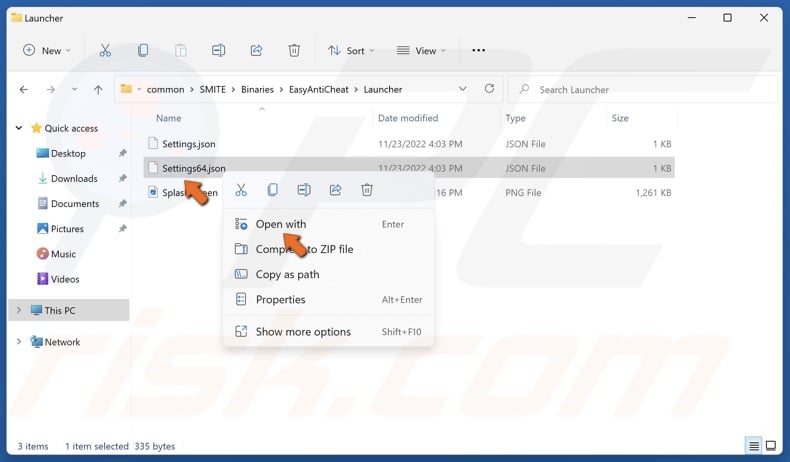The width and height of the screenshot is (790, 462).
Task: Switch to large icons view in the status bar
Action: pyautogui.click(x=771, y=446)
